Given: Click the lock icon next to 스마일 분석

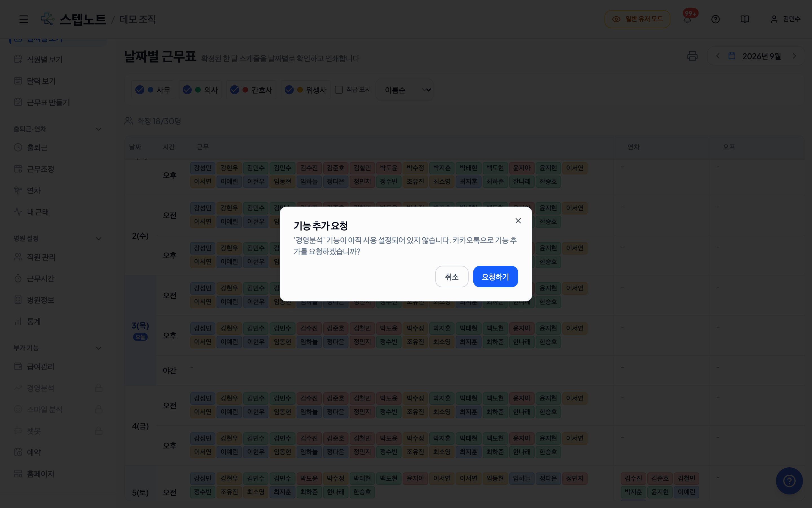Looking at the screenshot, I should point(99,409).
